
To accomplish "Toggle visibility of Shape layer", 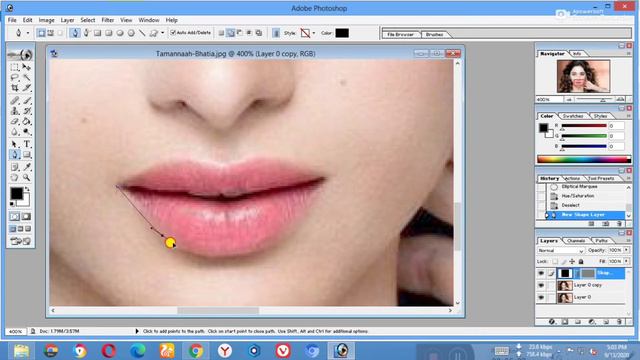I will click(x=541, y=273).
